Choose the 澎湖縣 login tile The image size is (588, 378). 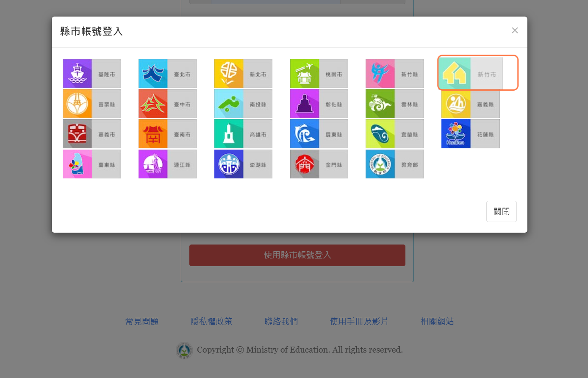pyautogui.click(x=243, y=164)
